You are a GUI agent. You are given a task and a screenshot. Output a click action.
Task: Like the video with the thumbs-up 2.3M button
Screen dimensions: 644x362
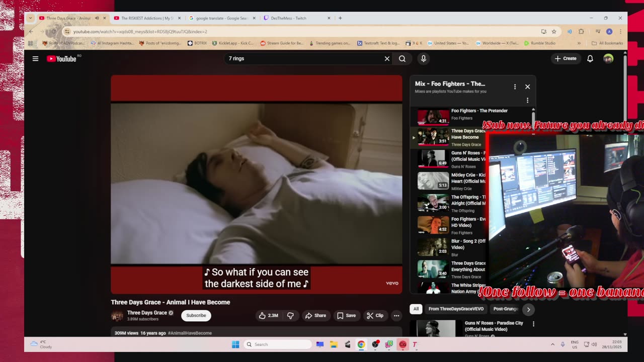click(268, 316)
